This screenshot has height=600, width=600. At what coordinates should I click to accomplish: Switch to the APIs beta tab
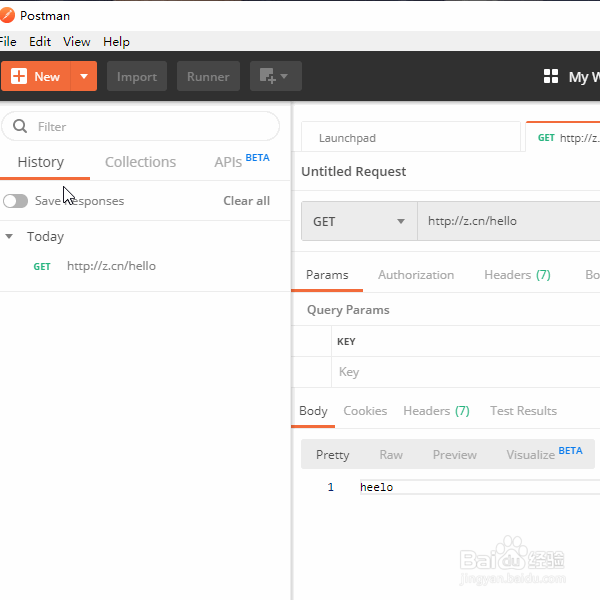[241, 161]
